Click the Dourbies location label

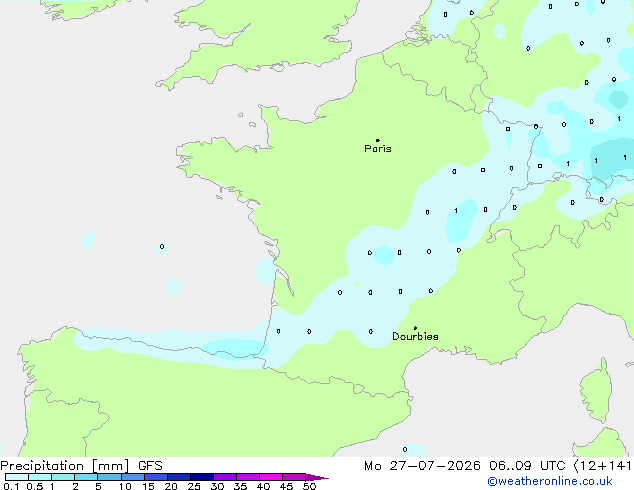(415, 336)
